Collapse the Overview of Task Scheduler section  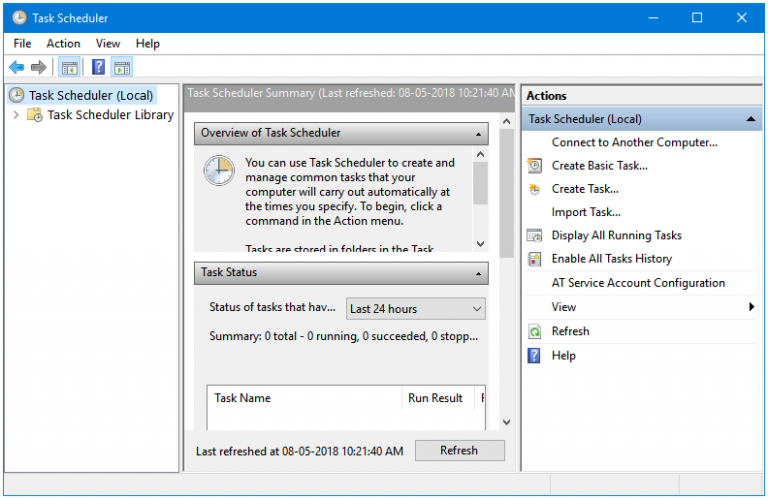pyautogui.click(x=479, y=134)
